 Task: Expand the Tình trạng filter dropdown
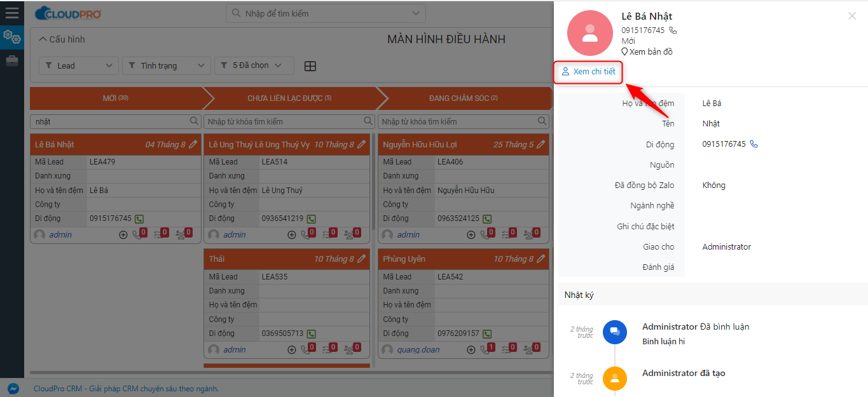165,65
